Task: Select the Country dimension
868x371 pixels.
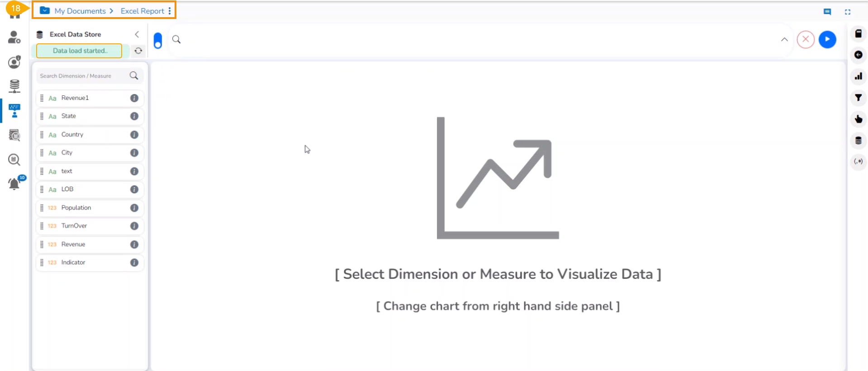Action: click(x=72, y=135)
